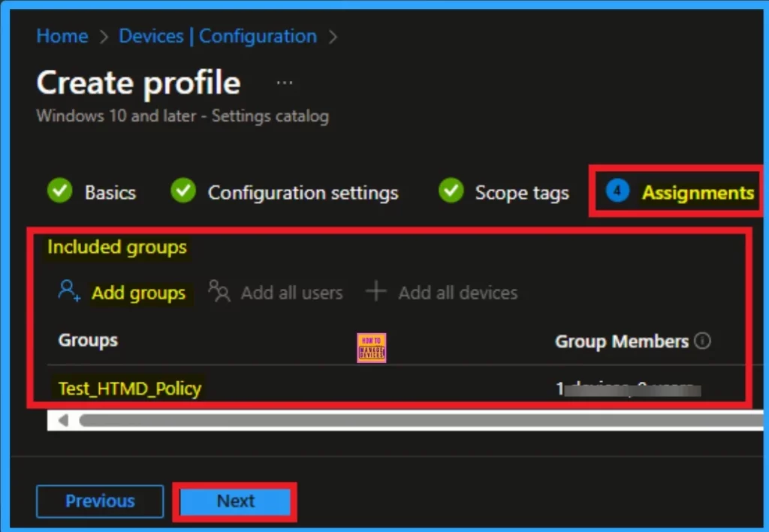Select the Test_HTMD_Policy group row
This screenshot has height=532, width=769.
129,389
